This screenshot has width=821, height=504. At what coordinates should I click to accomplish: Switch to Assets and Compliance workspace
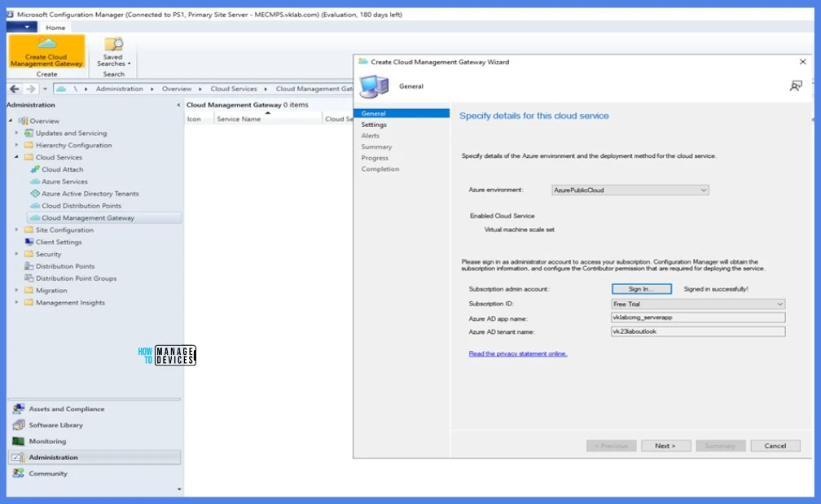pyautogui.click(x=66, y=409)
